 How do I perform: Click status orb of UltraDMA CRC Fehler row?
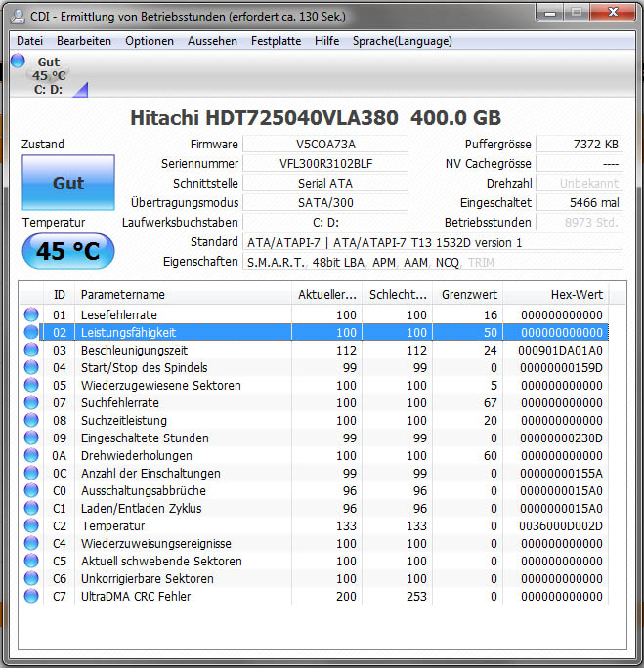[31, 596]
